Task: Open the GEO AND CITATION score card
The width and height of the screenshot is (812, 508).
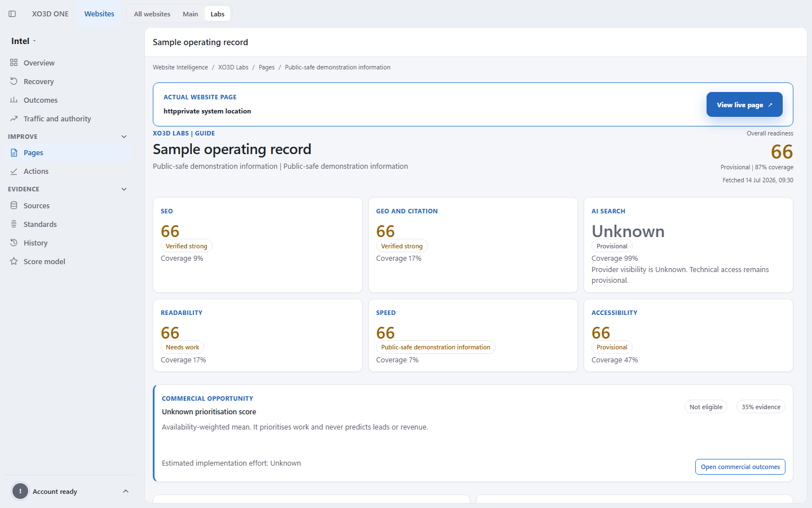Action: point(473,245)
